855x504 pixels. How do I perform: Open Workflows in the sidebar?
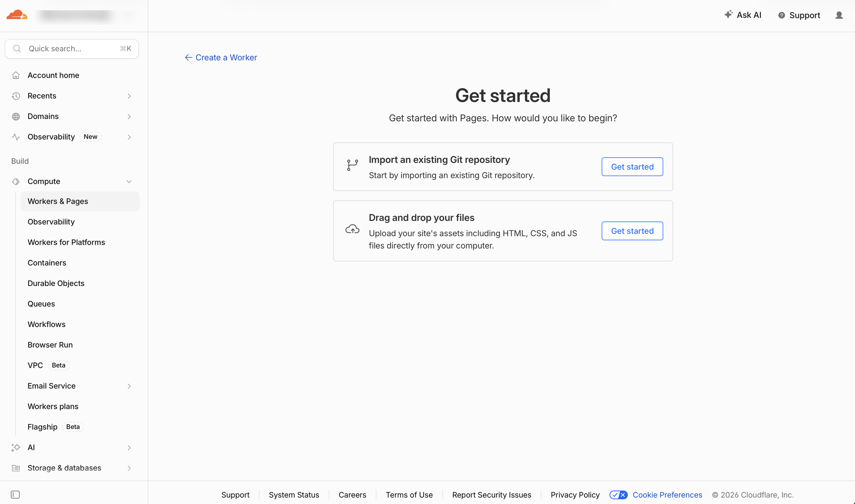click(47, 324)
